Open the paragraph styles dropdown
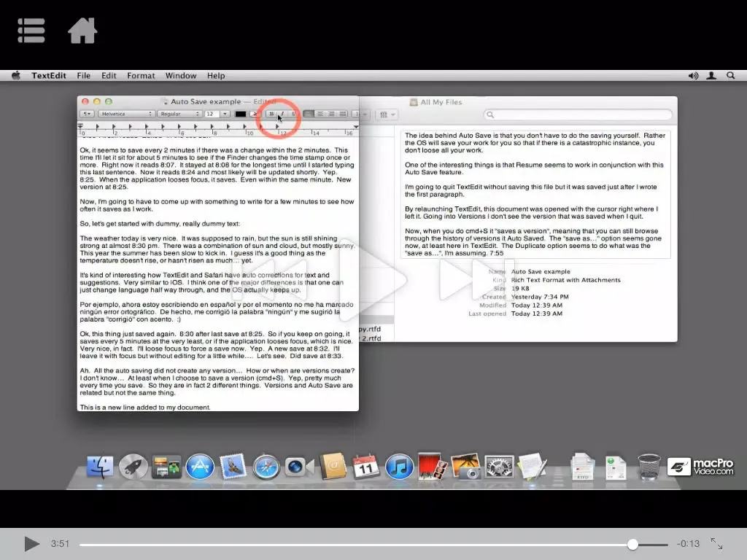The image size is (747, 560). [87, 114]
